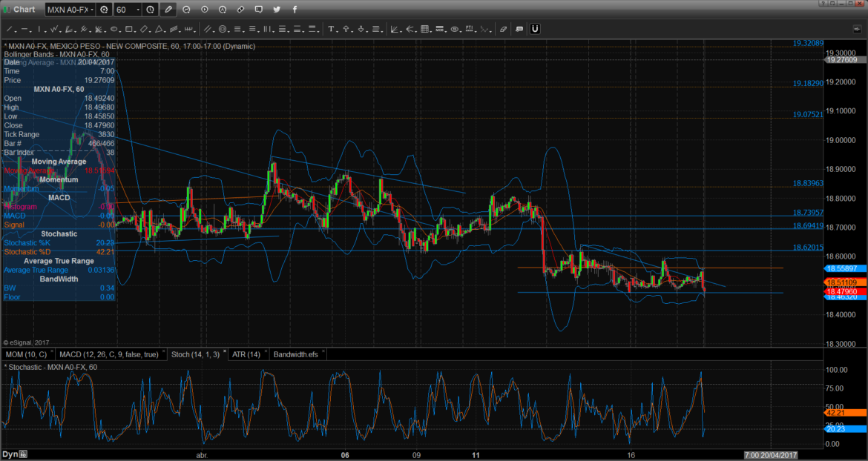Select the triangle drawing tool

(x=159, y=29)
